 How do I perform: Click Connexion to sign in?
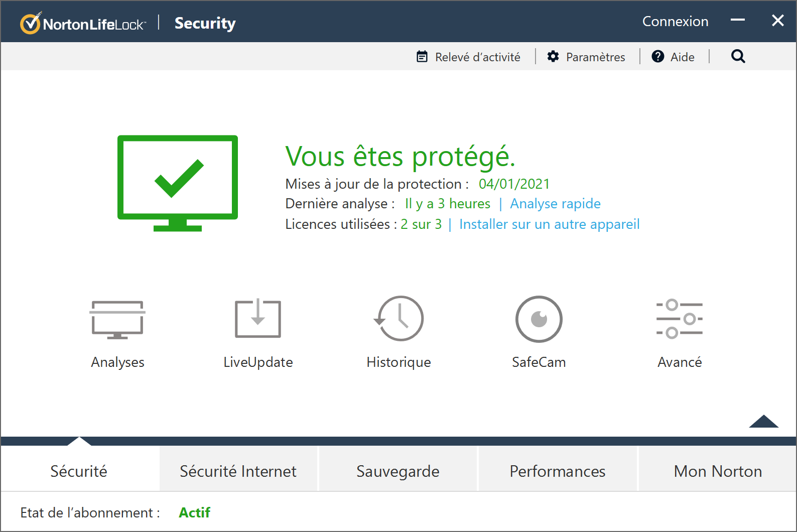tap(675, 22)
